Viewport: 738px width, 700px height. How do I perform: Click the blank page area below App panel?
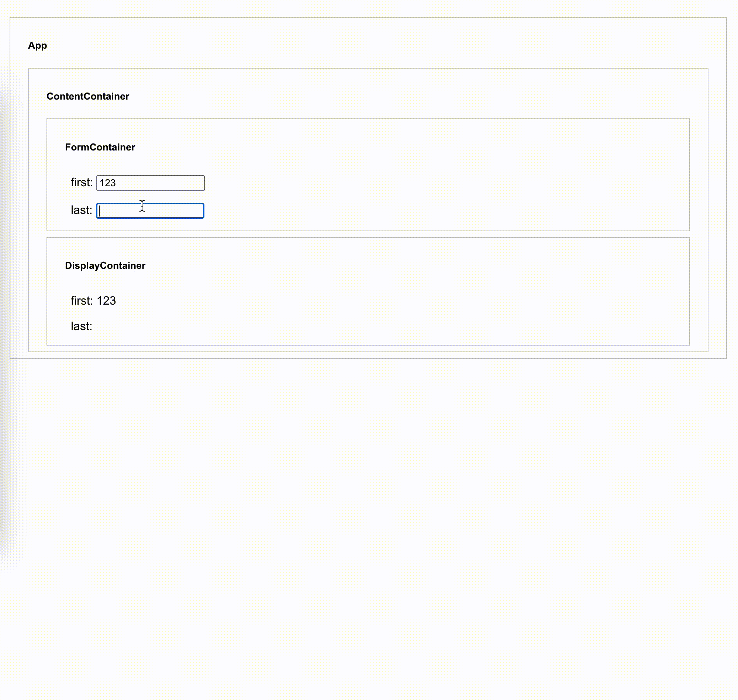pos(369,522)
